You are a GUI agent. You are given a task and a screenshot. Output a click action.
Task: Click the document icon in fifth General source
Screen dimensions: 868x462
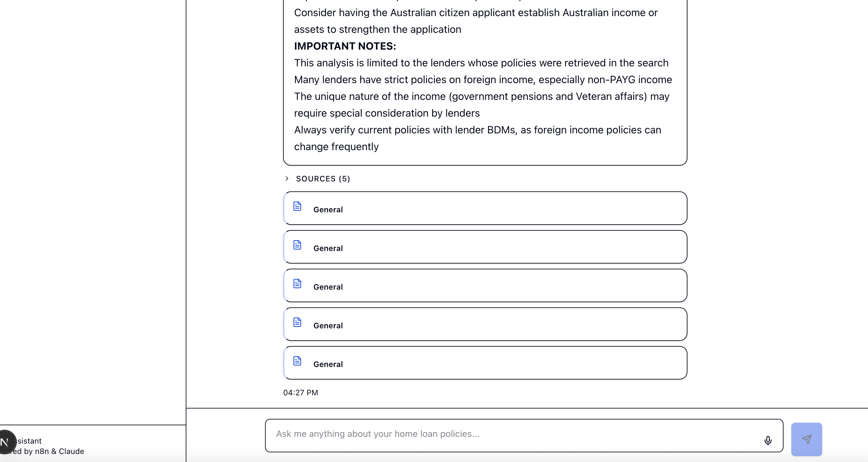(297, 361)
